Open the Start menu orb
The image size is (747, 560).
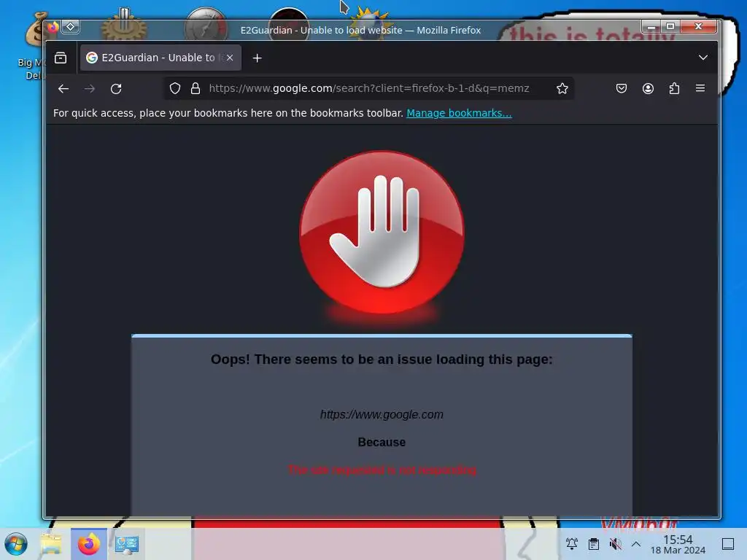click(x=16, y=544)
